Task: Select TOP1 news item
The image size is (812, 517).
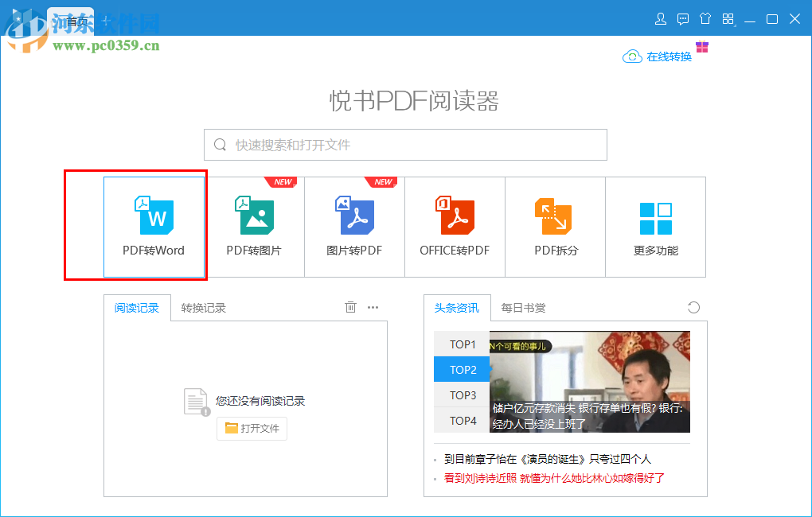Action: coord(462,344)
